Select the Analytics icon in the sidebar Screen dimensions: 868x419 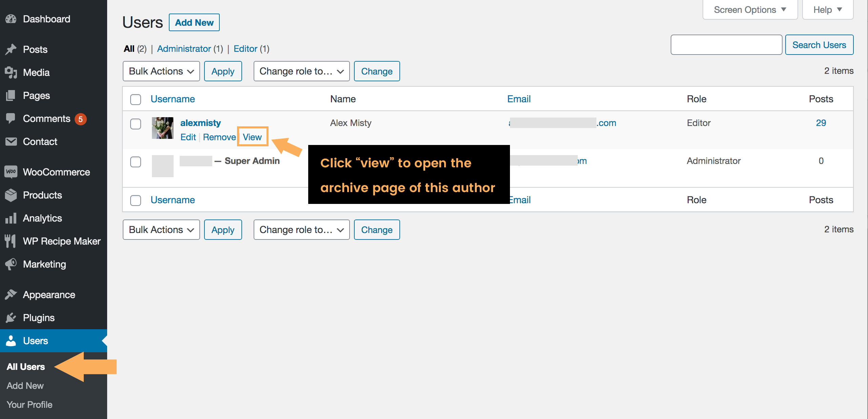click(11, 218)
